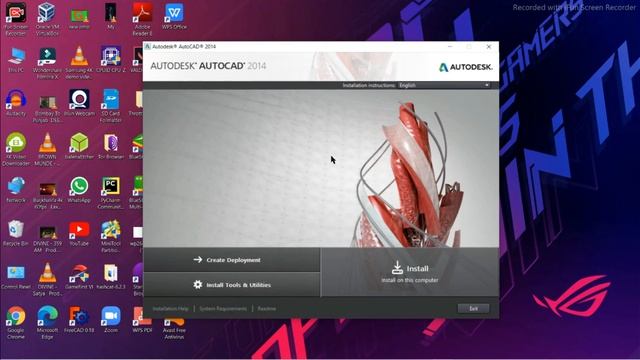
Task: Select the CPUID CPU-Z desktop icon
Action: [x=111, y=60]
